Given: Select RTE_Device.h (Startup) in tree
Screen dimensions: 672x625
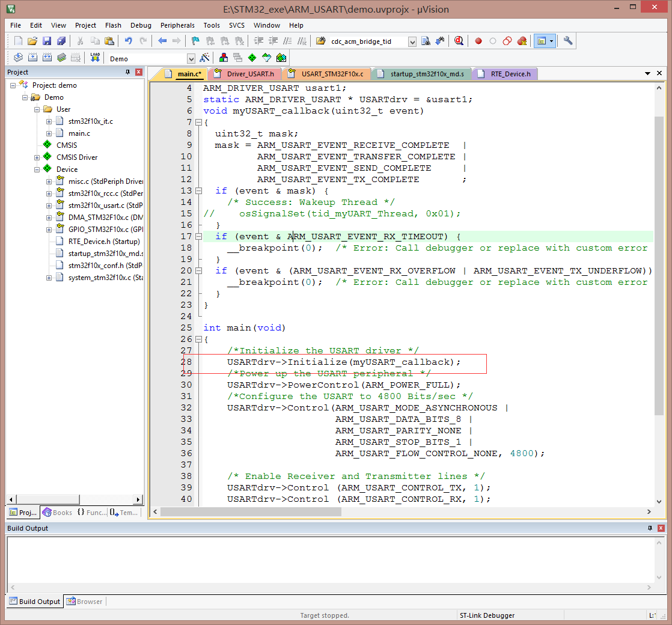Looking at the screenshot, I should click(x=104, y=242).
